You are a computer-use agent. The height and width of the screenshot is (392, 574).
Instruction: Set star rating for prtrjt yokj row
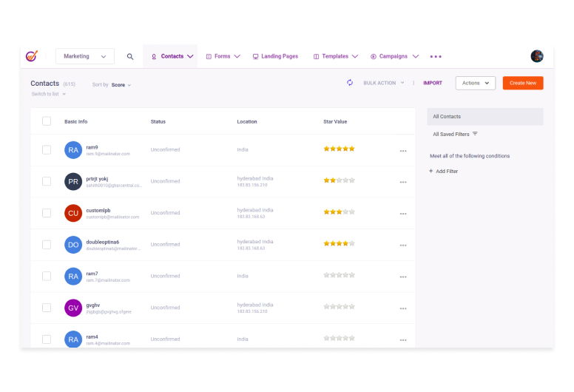(339, 180)
